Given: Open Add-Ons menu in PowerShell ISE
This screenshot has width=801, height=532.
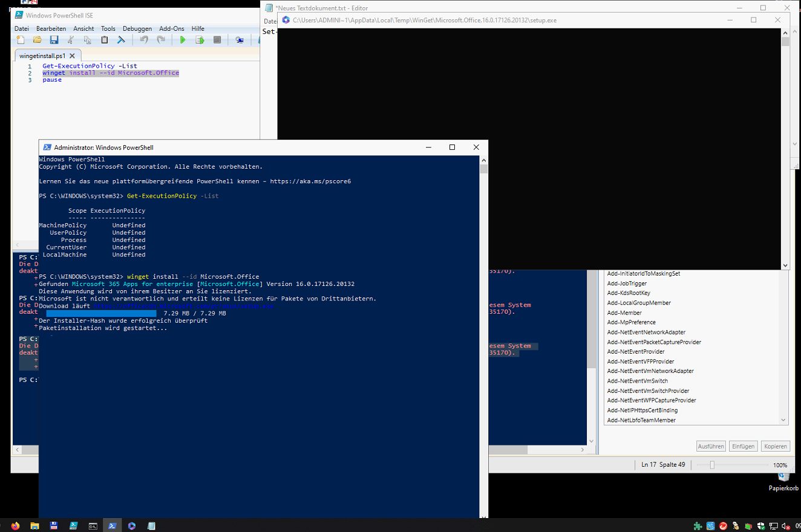Looking at the screenshot, I should 172,28.
